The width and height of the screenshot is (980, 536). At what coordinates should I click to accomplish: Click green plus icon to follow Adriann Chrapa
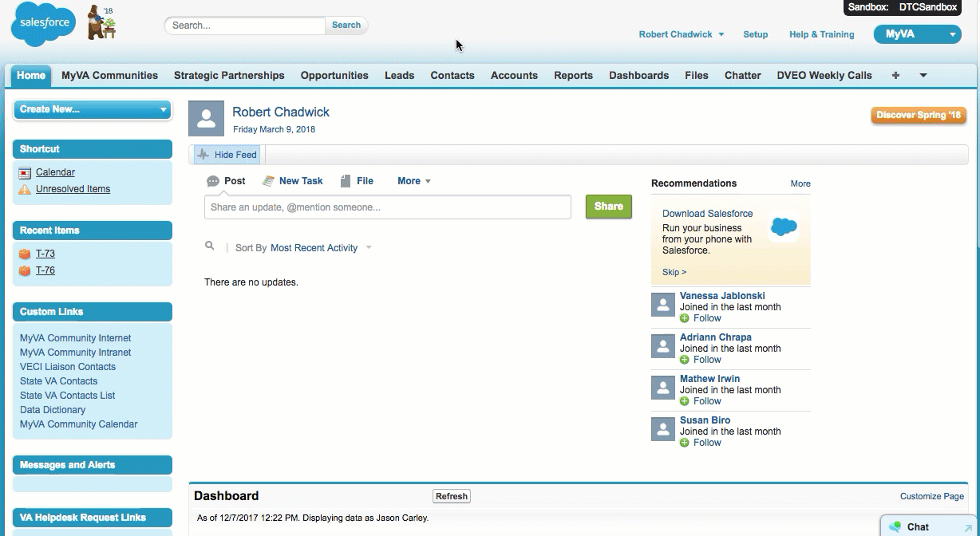coord(685,360)
